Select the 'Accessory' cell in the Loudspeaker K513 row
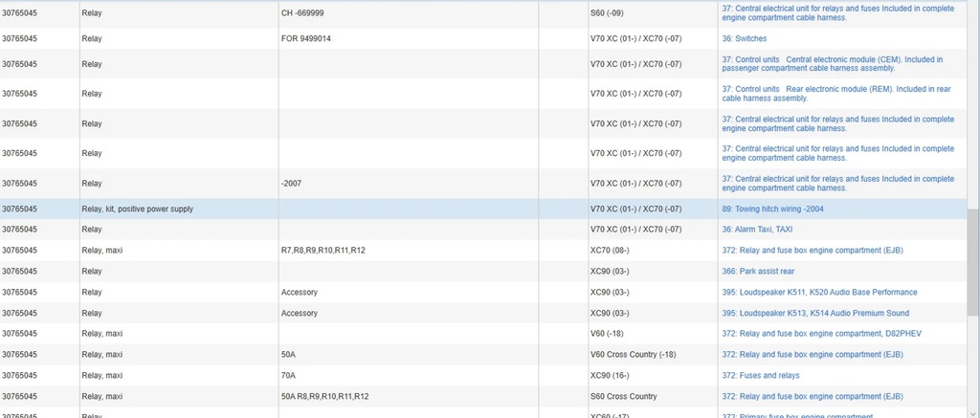The height and width of the screenshot is (418, 980). 409,313
